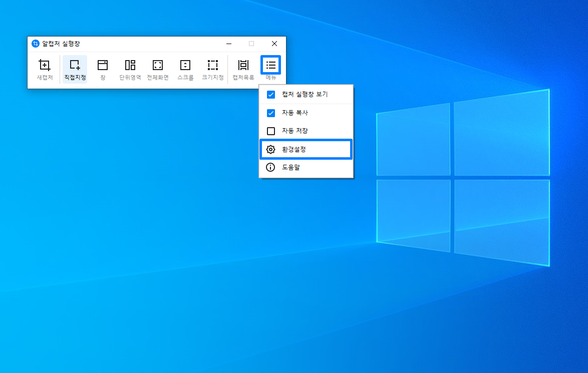The width and height of the screenshot is (588, 373).
Task: Toggle the 자동 복사 checkbox
Action: [x=271, y=113]
